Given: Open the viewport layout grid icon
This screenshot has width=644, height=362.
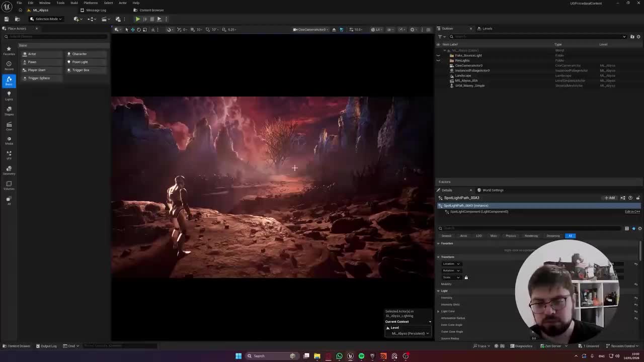Looking at the screenshot, I should pyautogui.click(x=428, y=29).
